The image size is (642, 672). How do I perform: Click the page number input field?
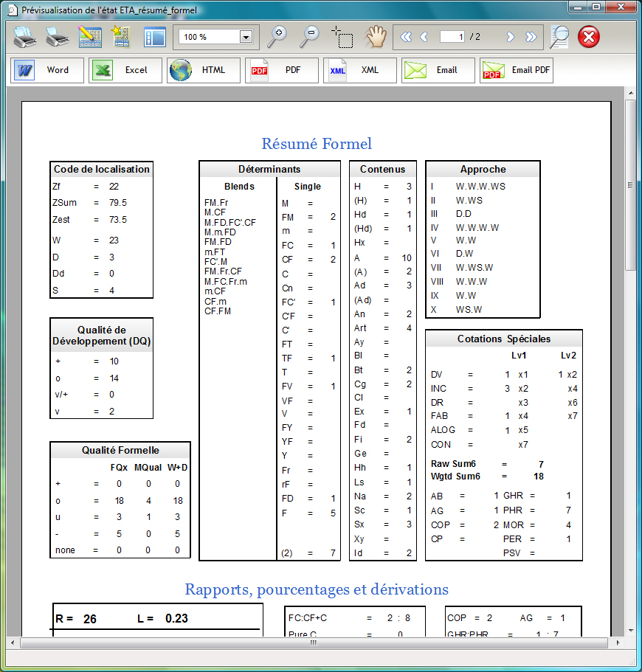[452, 37]
